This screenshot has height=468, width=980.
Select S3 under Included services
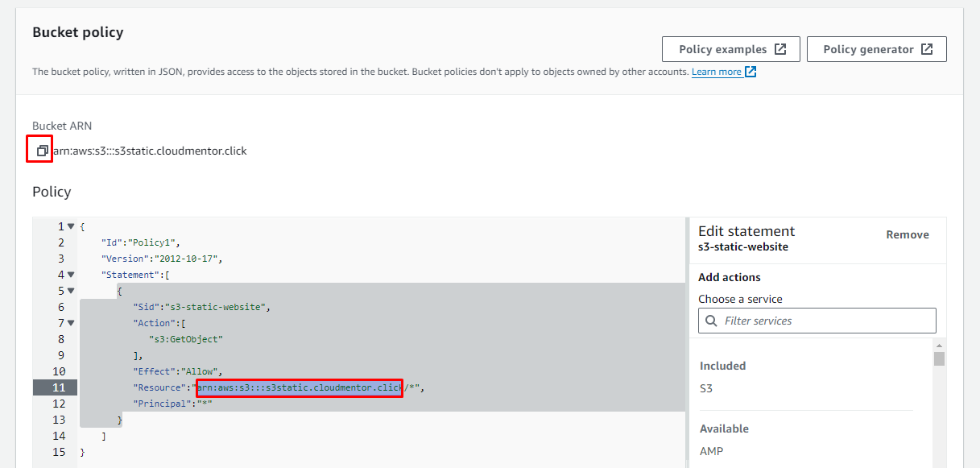(x=706, y=388)
